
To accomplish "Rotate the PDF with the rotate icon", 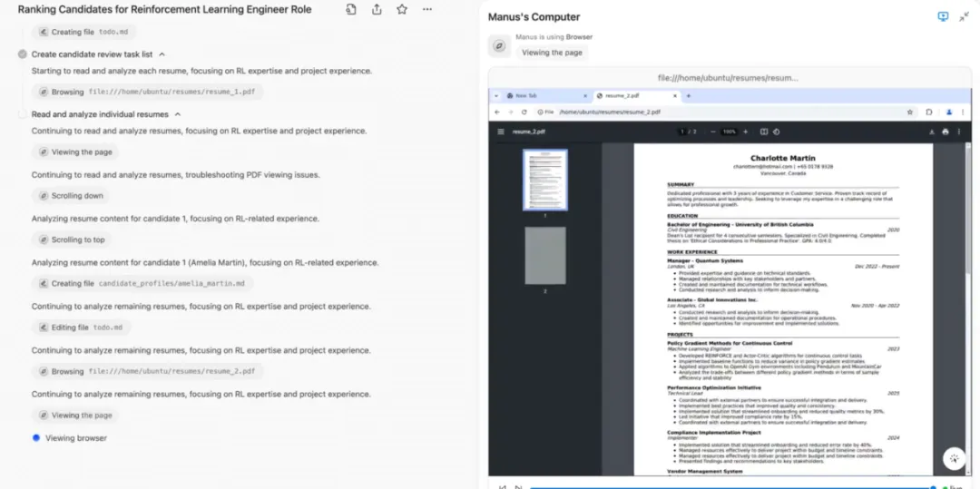I will click(x=776, y=132).
